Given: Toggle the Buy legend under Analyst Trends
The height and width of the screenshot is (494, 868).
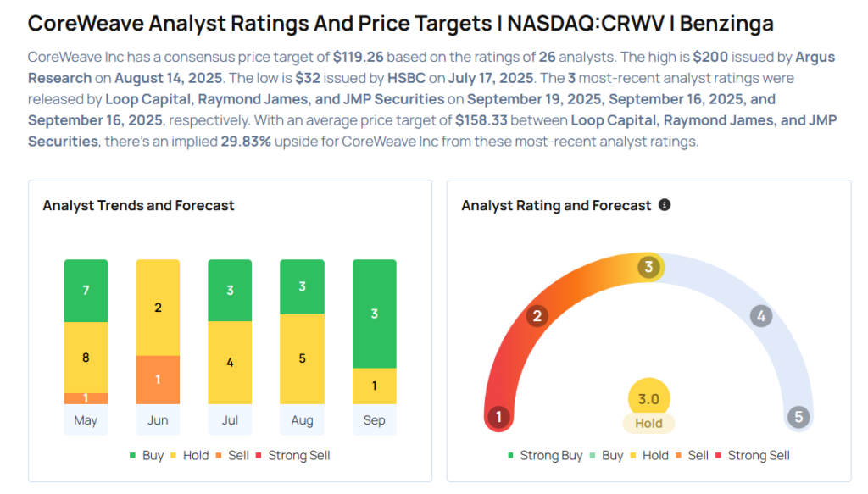Looking at the screenshot, I should tap(147, 455).
